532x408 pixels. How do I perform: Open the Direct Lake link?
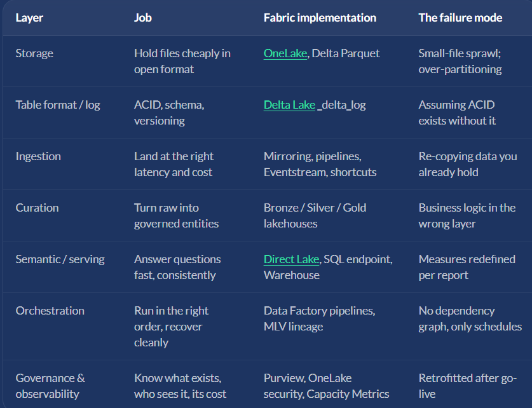click(291, 259)
